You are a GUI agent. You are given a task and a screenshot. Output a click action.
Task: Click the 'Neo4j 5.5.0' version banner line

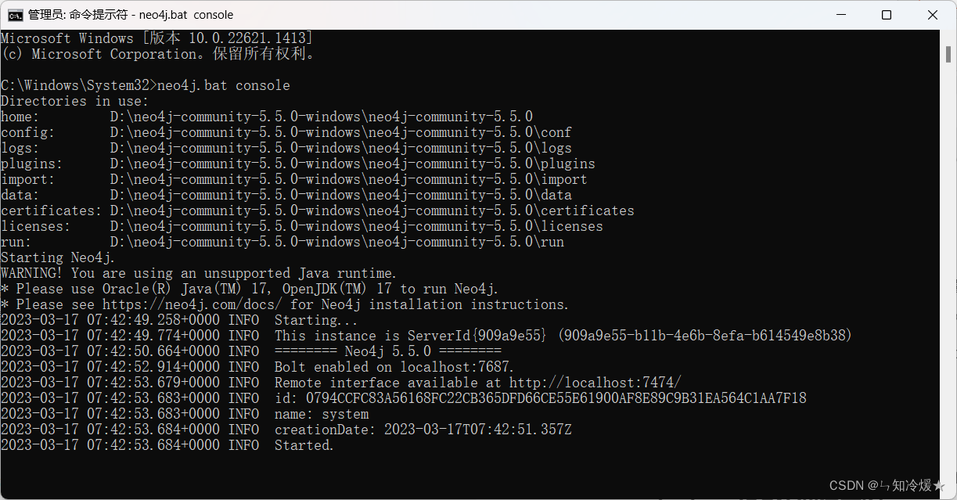point(388,352)
